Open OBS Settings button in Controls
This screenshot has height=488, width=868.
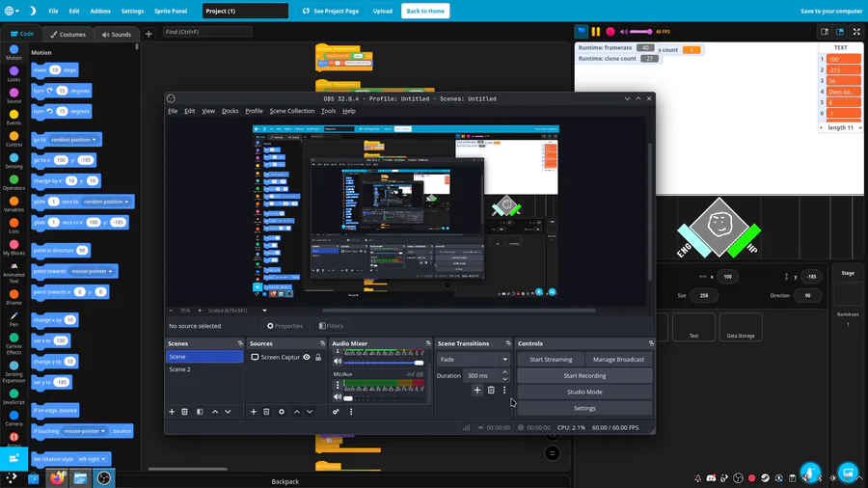tap(584, 408)
